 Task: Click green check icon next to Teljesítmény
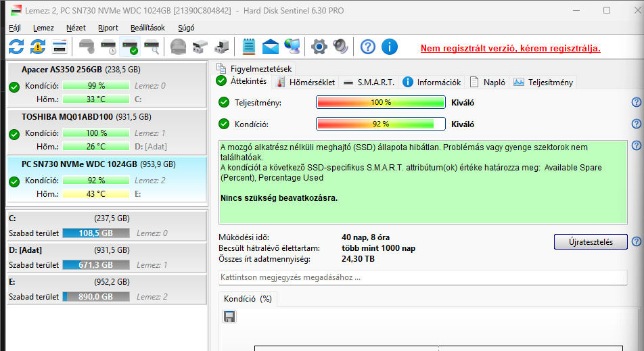(224, 102)
